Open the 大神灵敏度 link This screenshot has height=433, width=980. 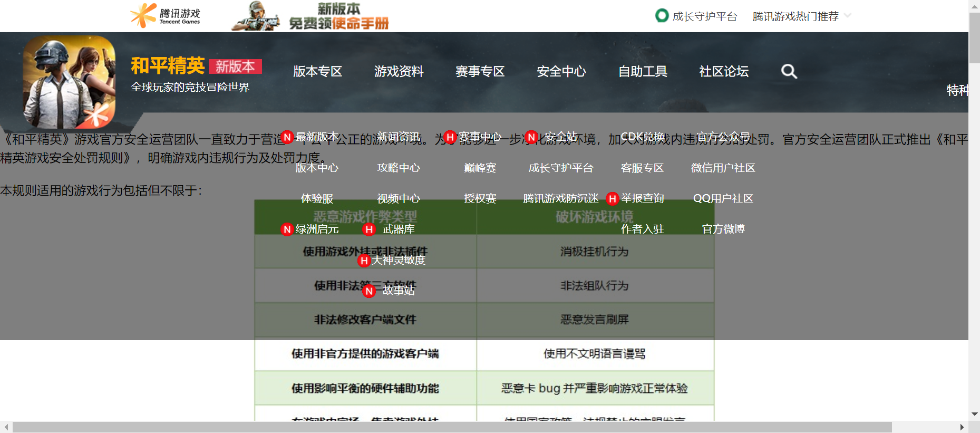[x=398, y=260]
